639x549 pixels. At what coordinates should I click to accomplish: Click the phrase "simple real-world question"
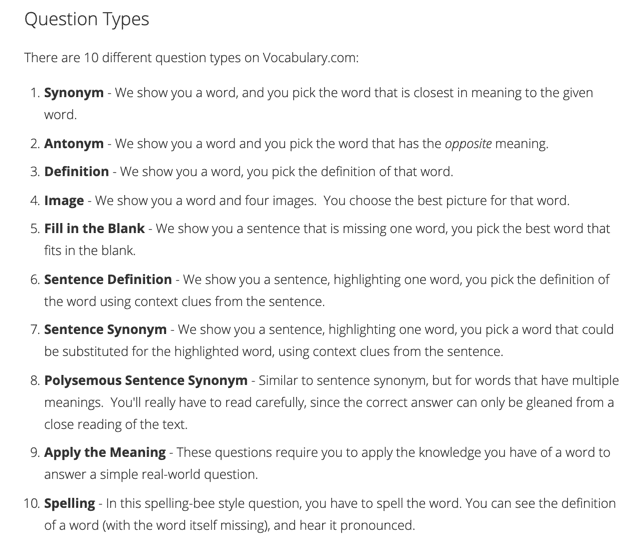[179, 475]
